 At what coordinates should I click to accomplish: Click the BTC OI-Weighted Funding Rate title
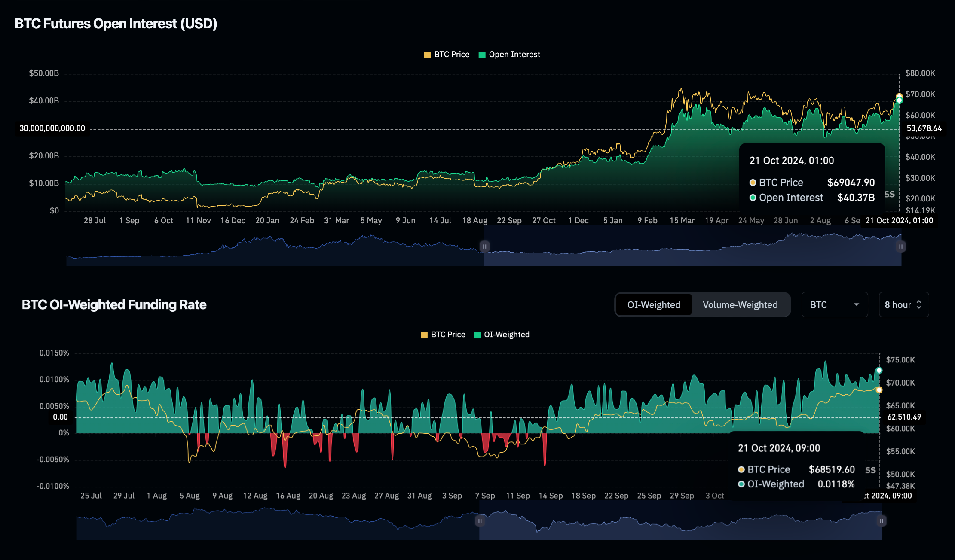click(114, 305)
